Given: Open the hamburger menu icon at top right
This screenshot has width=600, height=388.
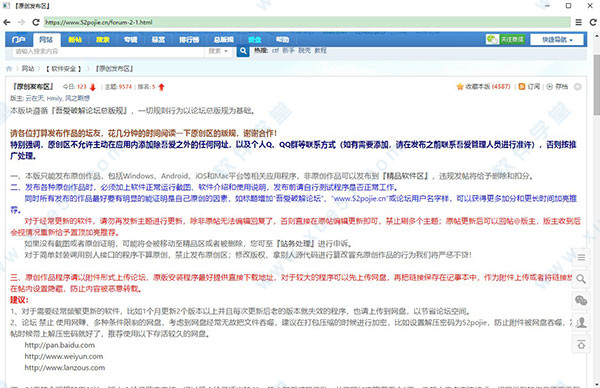Looking at the screenshot, I should pos(579,22).
